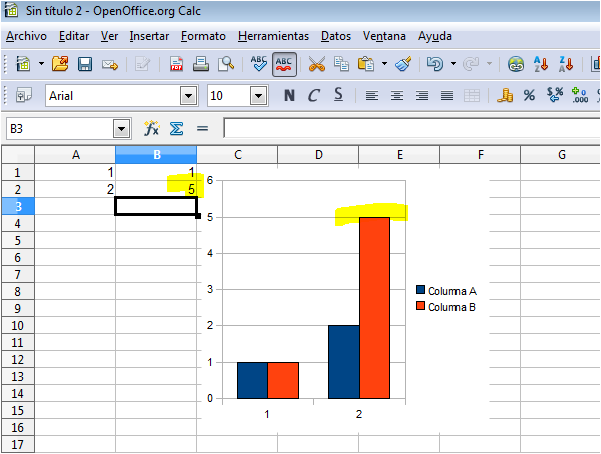Toggle Bold formatting
The height and width of the screenshot is (454, 601).
[x=290, y=96]
